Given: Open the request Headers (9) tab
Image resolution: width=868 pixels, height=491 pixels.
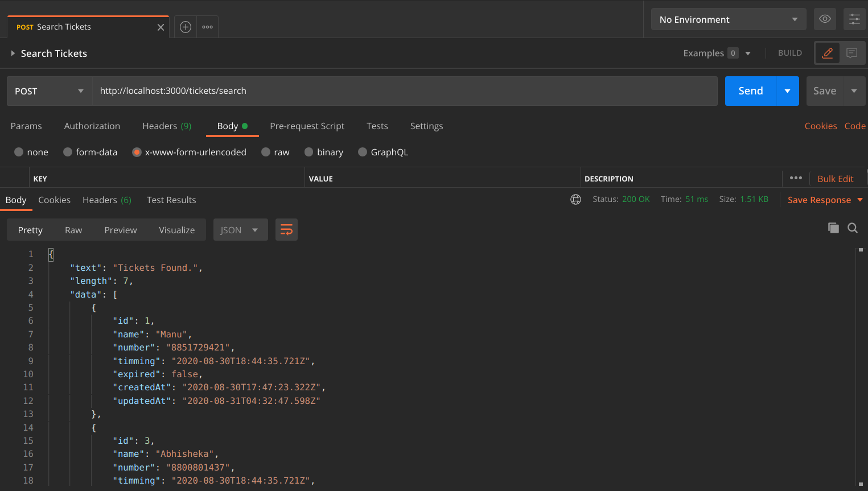Looking at the screenshot, I should tap(167, 126).
